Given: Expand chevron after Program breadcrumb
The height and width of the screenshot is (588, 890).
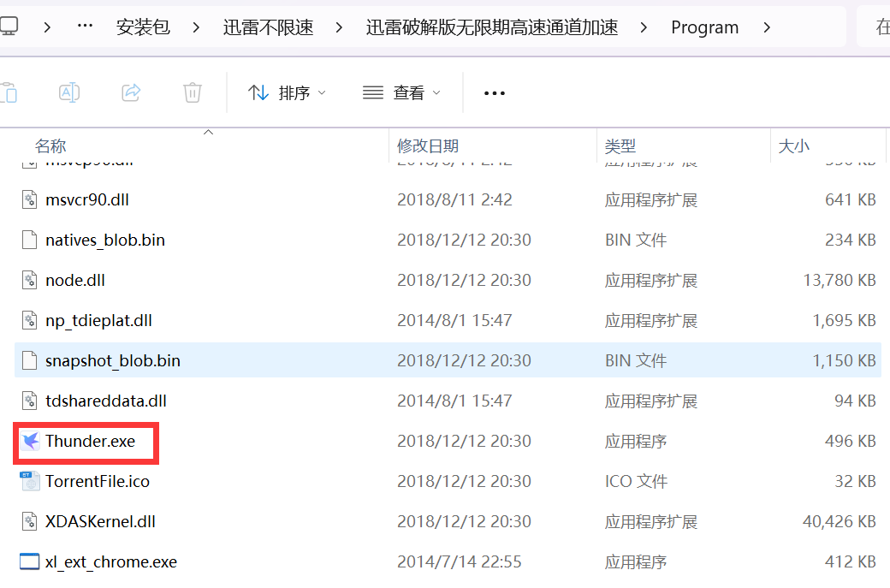Looking at the screenshot, I should click(x=767, y=27).
